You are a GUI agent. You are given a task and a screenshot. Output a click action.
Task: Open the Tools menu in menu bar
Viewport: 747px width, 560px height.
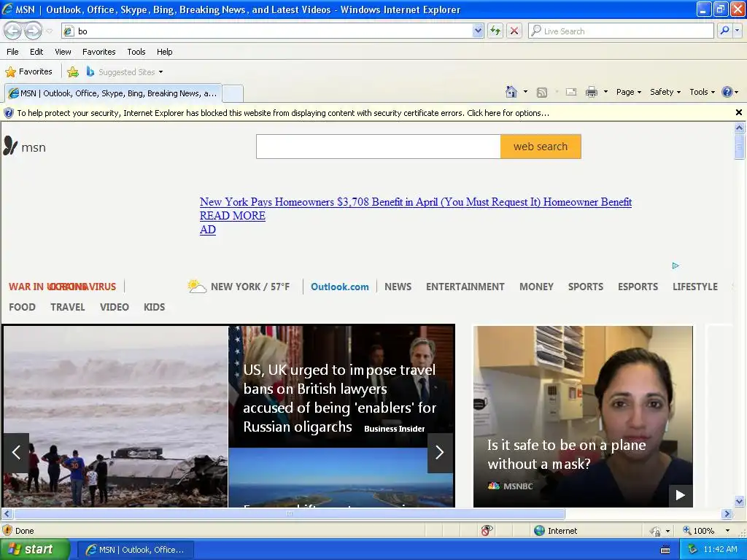click(136, 52)
